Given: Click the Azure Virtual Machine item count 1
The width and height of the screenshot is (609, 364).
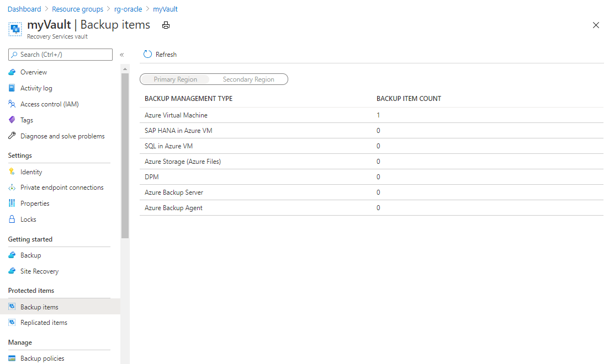Looking at the screenshot, I should [378, 115].
